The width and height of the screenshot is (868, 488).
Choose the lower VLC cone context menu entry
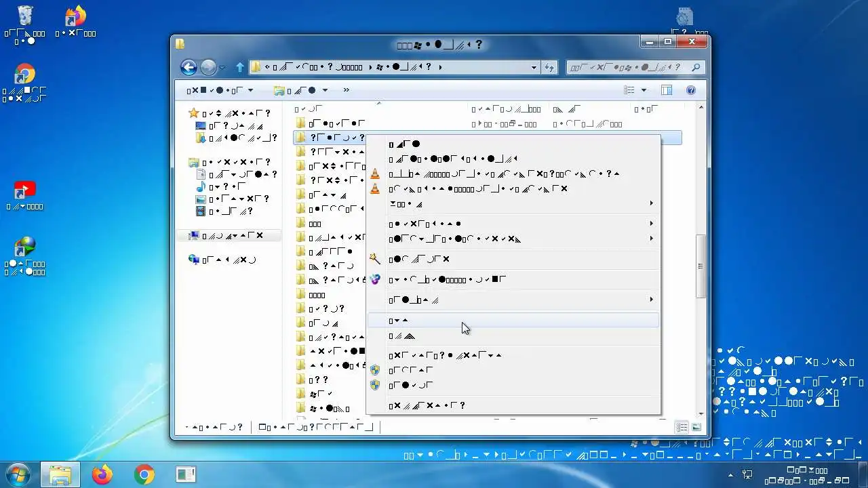[513, 189]
